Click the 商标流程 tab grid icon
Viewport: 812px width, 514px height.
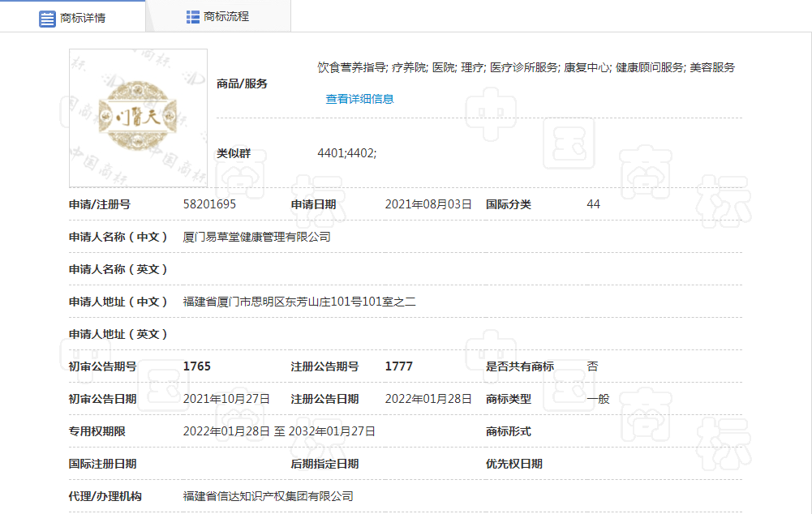(x=193, y=17)
